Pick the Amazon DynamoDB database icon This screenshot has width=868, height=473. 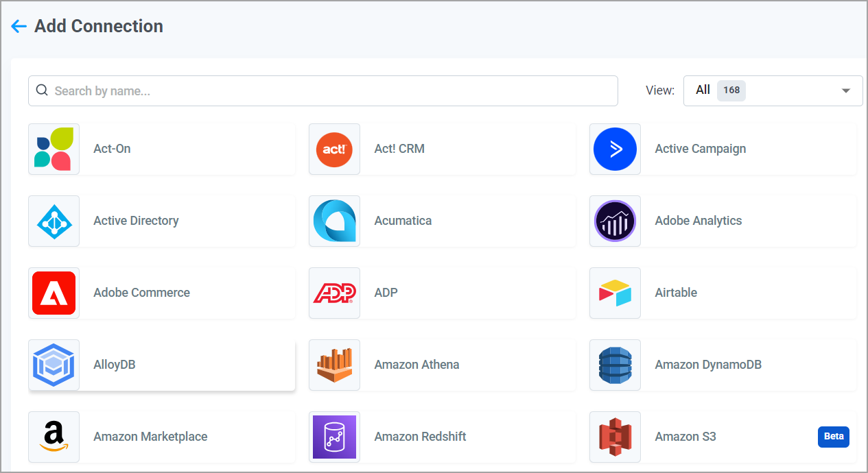615,365
